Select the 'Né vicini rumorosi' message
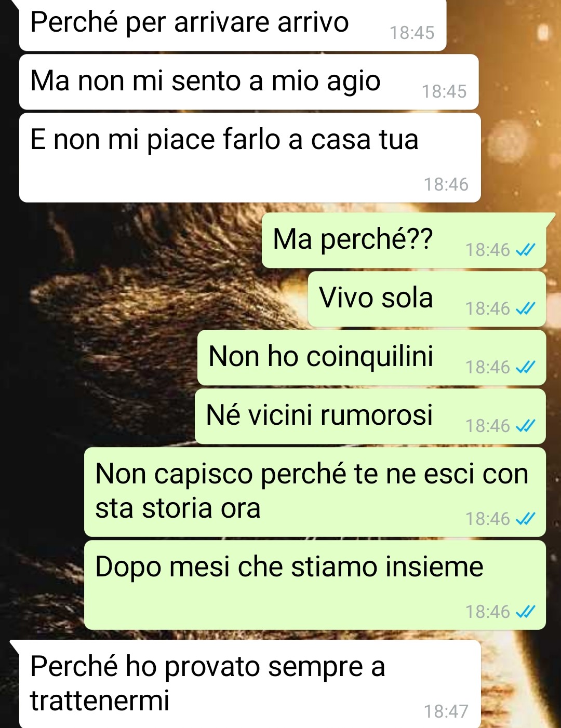The width and height of the screenshot is (561, 728). [370, 416]
